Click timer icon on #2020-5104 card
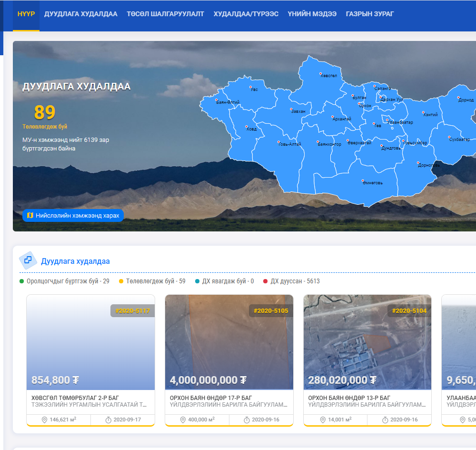 [x=385, y=420]
